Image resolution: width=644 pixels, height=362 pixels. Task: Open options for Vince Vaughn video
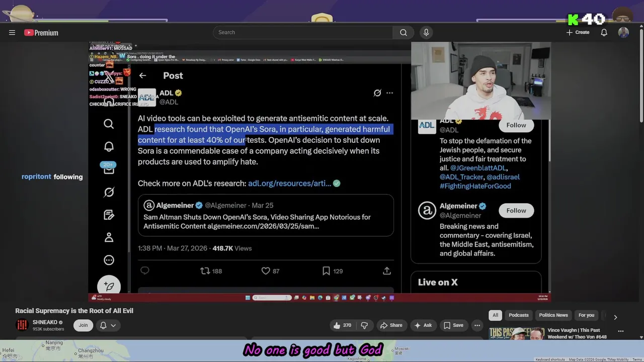click(x=621, y=331)
